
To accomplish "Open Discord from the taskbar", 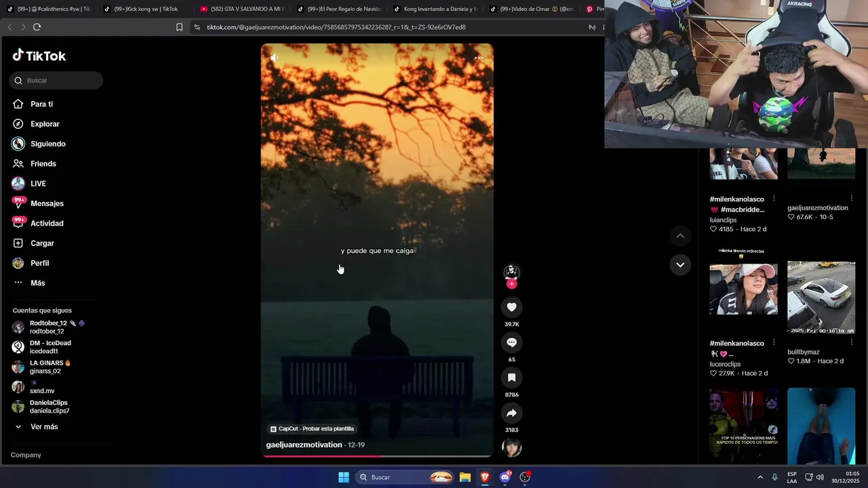I will tap(505, 477).
